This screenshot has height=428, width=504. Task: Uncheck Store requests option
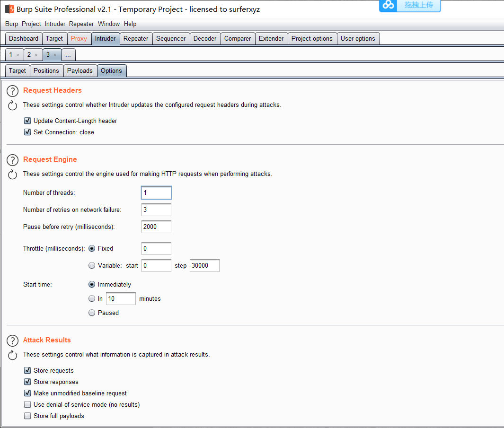coord(27,370)
